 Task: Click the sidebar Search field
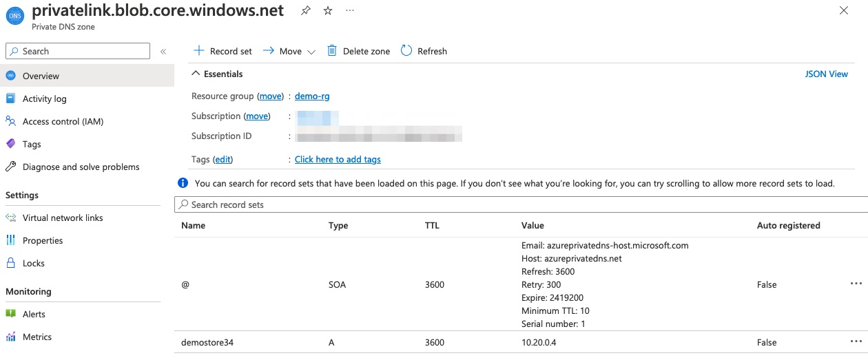pos(78,51)
